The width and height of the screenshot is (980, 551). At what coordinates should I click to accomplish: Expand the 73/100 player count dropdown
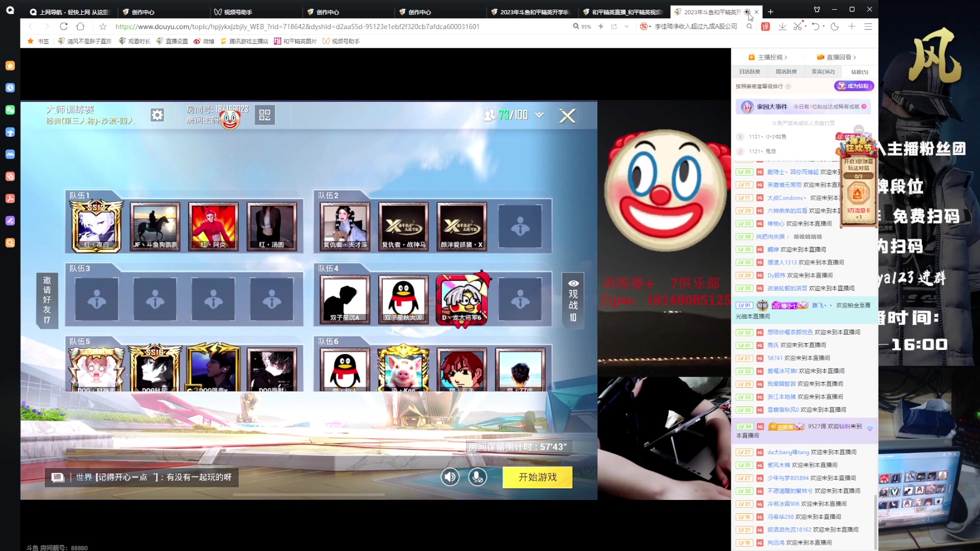click(x=539, y=115)
